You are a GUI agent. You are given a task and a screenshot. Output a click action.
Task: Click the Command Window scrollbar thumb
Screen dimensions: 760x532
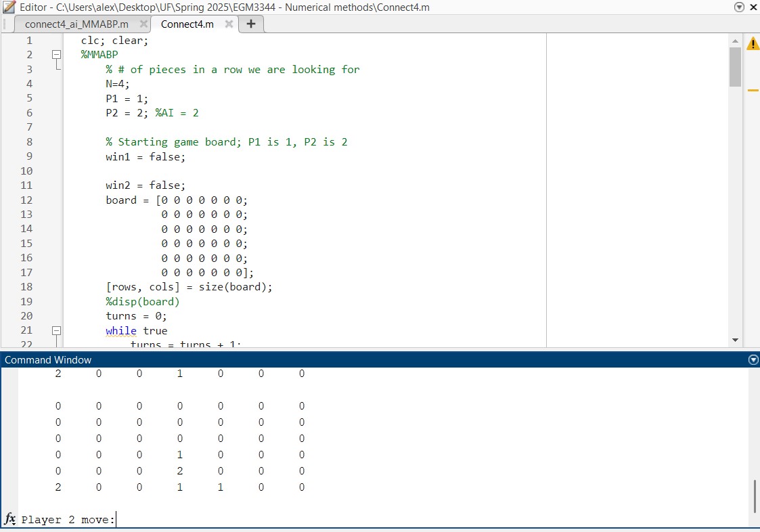coord(754,496)
